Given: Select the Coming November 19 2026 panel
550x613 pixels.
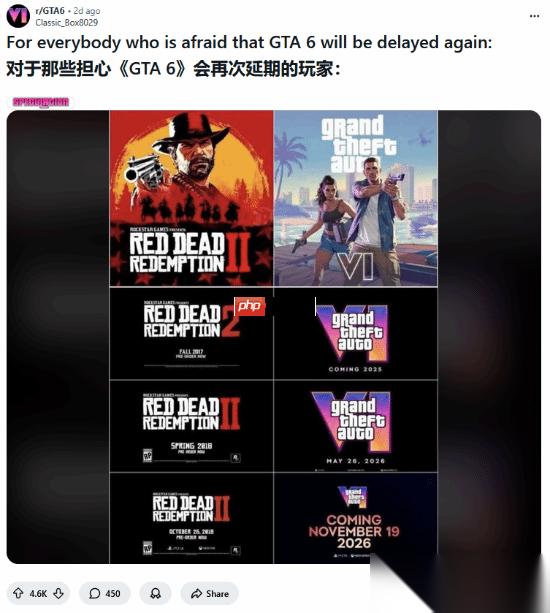Looking at the screenshot, I should point(356,518).
